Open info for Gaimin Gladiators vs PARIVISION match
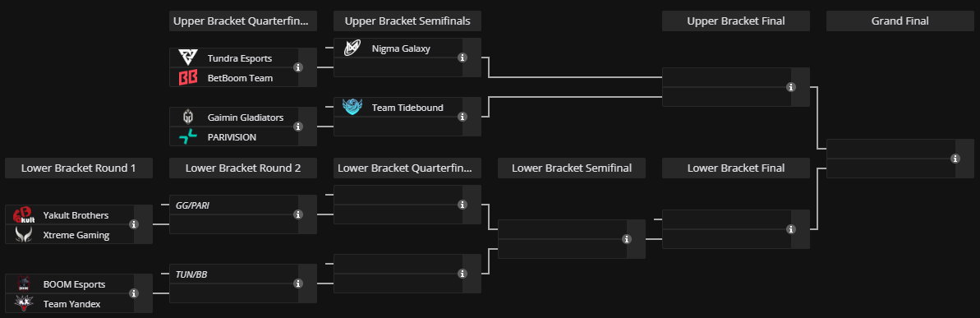This screenshot has width=980, height=318. point(298,127)
